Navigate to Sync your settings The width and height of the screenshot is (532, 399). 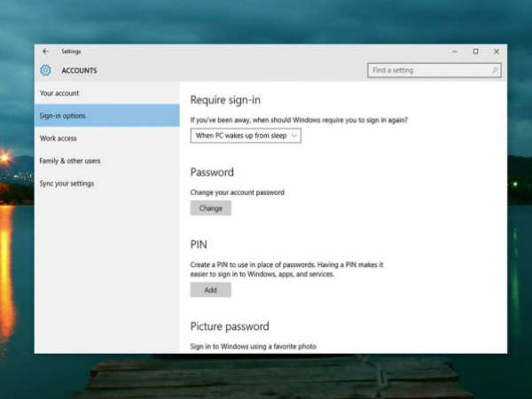(66, 184)
